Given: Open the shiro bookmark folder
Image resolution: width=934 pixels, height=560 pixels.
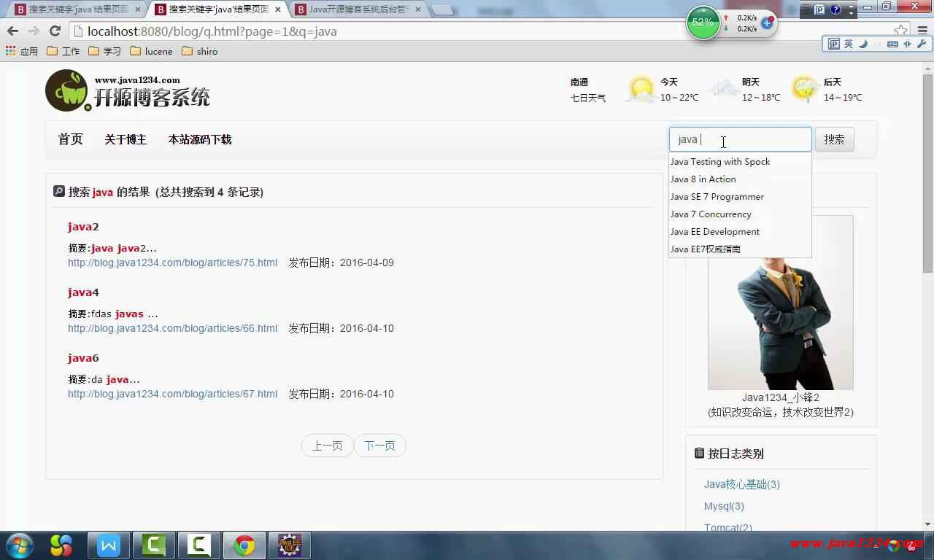Looking at the screenshot, I should (199, 51).
